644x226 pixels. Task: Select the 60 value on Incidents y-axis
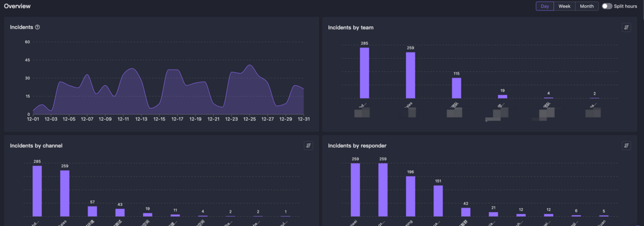point(28,42)
